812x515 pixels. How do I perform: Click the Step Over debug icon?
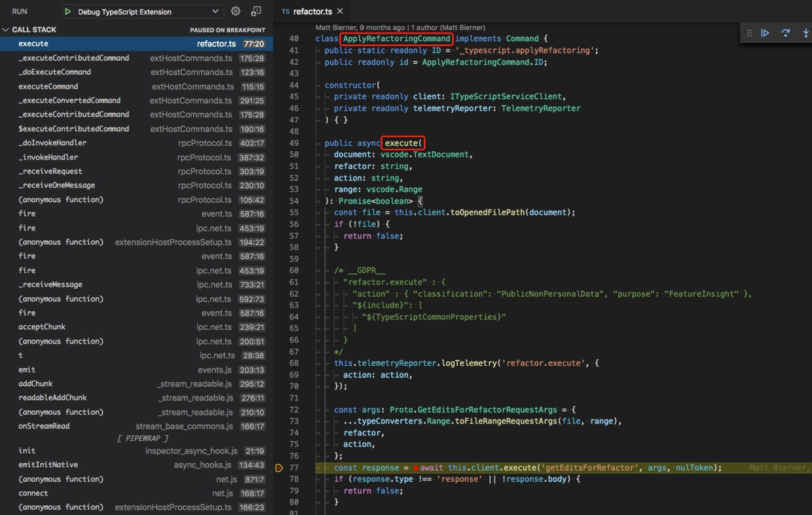(x=785, y=32)
